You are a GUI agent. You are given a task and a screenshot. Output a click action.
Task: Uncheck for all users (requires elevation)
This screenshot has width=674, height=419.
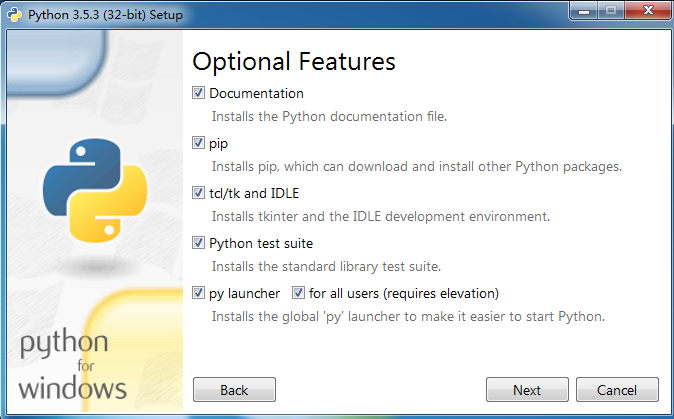pyautogui.click(x=298, y=293)
